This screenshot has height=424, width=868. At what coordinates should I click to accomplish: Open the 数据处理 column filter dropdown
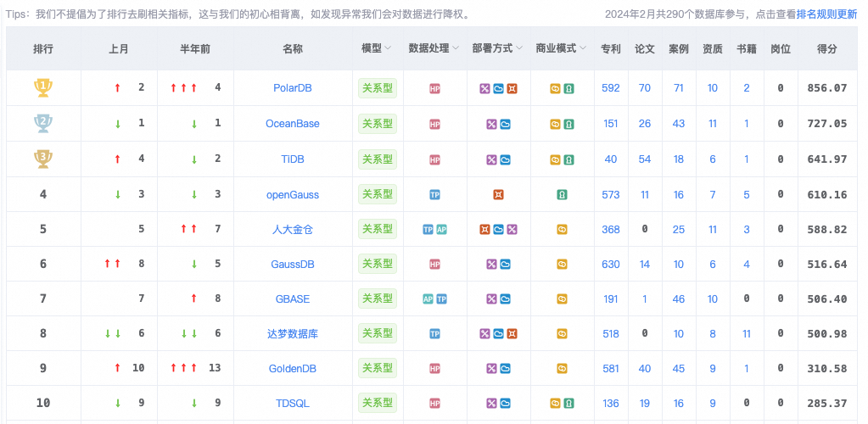click(x=456, y=48)
